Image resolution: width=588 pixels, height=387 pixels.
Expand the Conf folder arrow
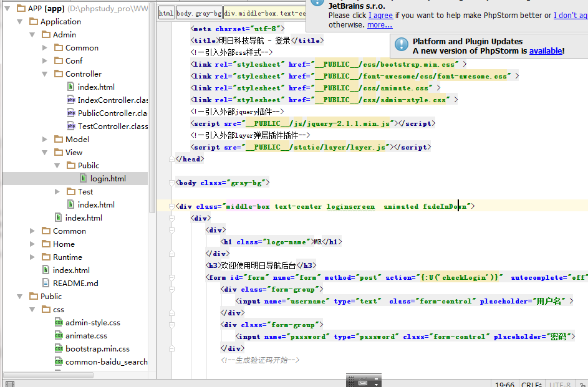point(45,60)
